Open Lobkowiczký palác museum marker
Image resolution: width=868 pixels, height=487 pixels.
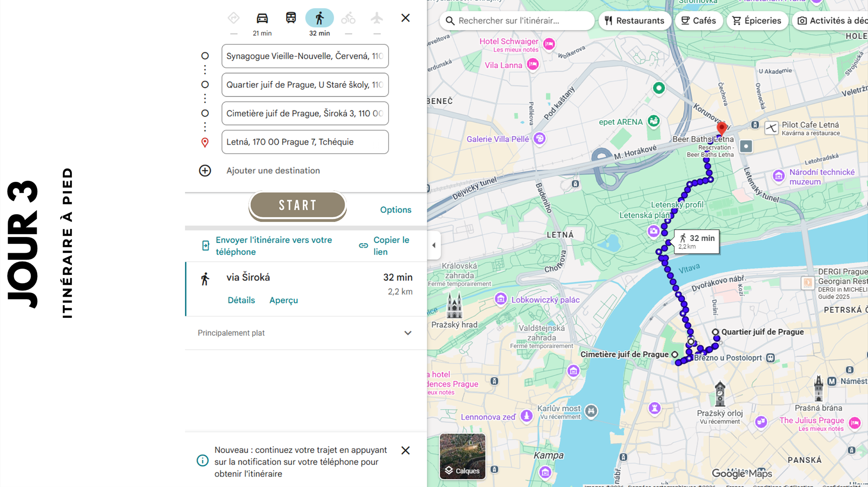point(500,299)
